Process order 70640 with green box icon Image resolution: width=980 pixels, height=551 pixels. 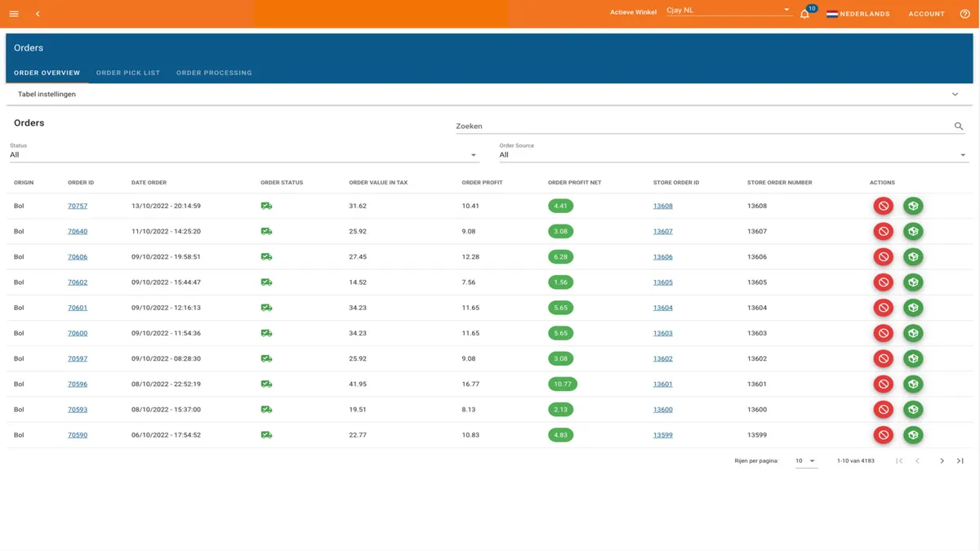pyautogui.click(x=913, y=231)
